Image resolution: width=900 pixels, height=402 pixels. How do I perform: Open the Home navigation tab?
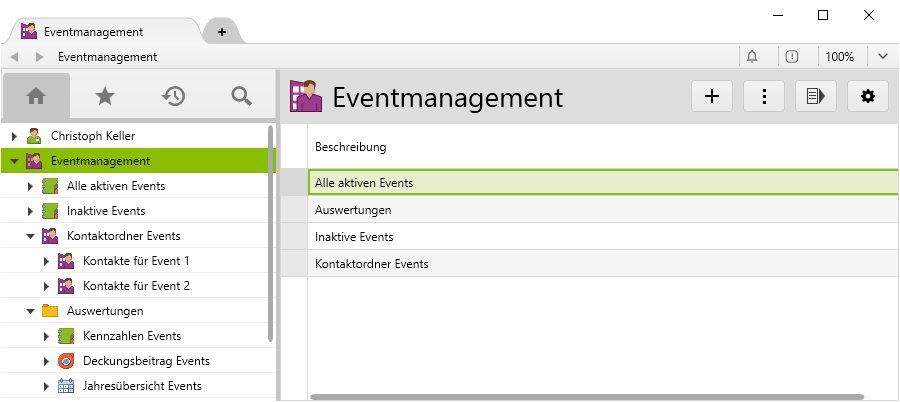(x=36, y=96)
